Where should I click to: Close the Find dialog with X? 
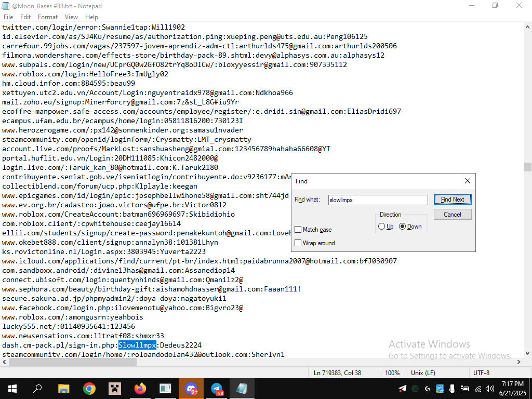tap(467, 181)
